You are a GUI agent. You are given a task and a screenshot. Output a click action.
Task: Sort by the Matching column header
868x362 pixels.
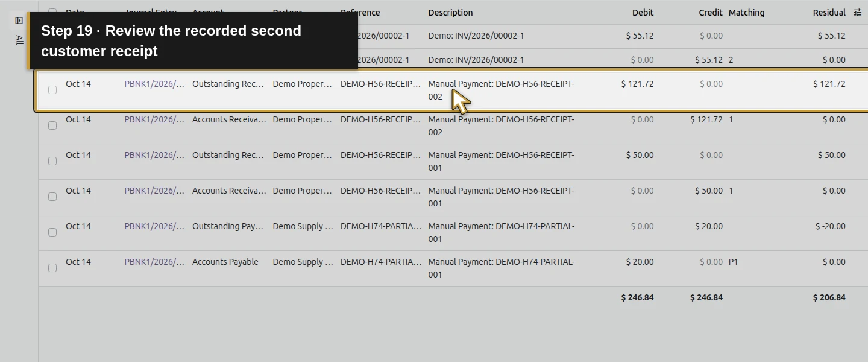tap(746, 13)
